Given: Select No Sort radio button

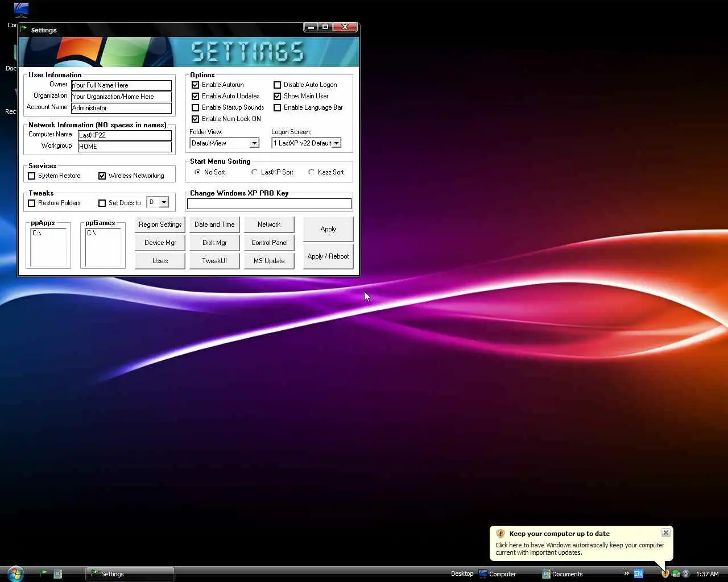Looking at the screenshot, I should (x=197, y=172).
